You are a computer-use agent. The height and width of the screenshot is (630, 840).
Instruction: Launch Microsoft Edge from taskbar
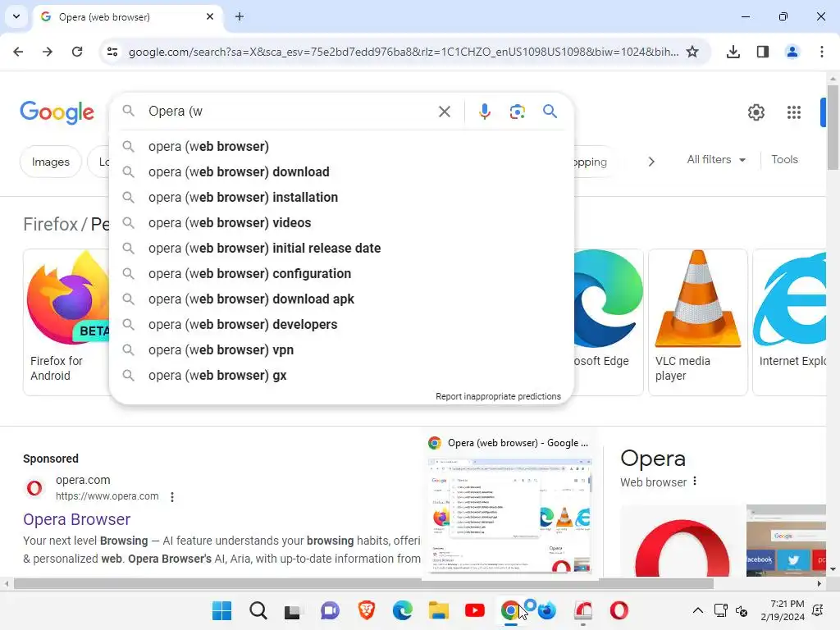point(402,610)
